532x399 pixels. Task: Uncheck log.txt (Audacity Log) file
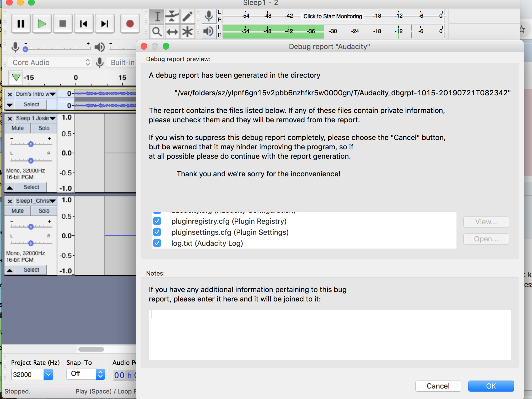coord(157,243)
